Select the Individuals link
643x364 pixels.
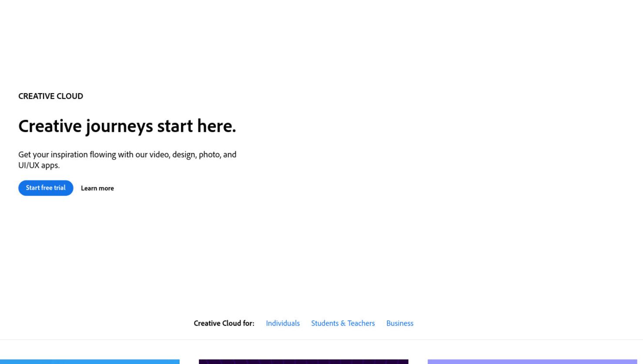pyautogui.click(x=283, y=323)
